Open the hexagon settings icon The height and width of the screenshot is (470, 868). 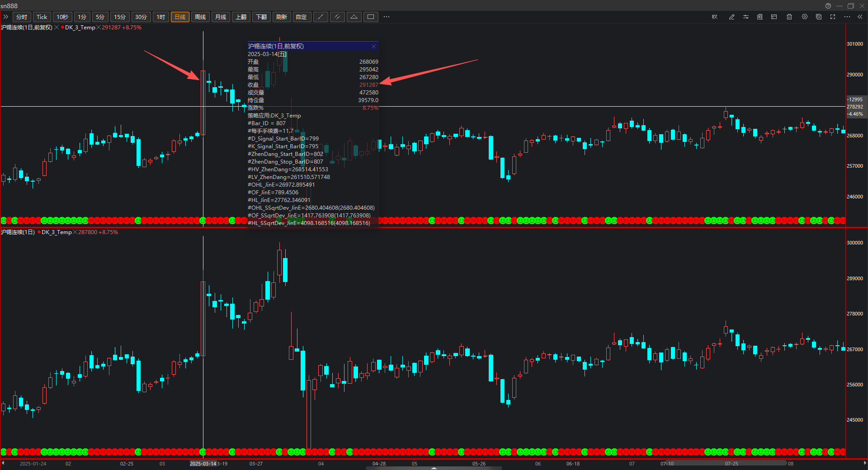804,17
